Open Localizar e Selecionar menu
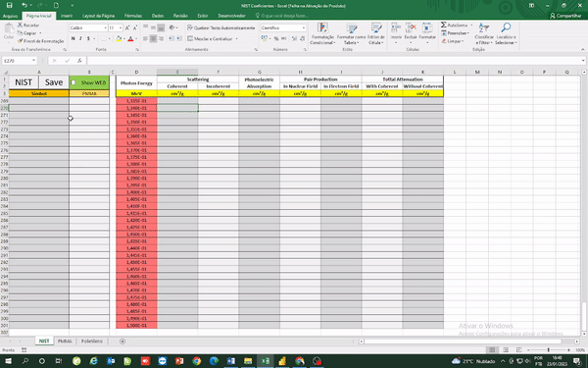Screen dimensions: 588x368 point(506,33)
